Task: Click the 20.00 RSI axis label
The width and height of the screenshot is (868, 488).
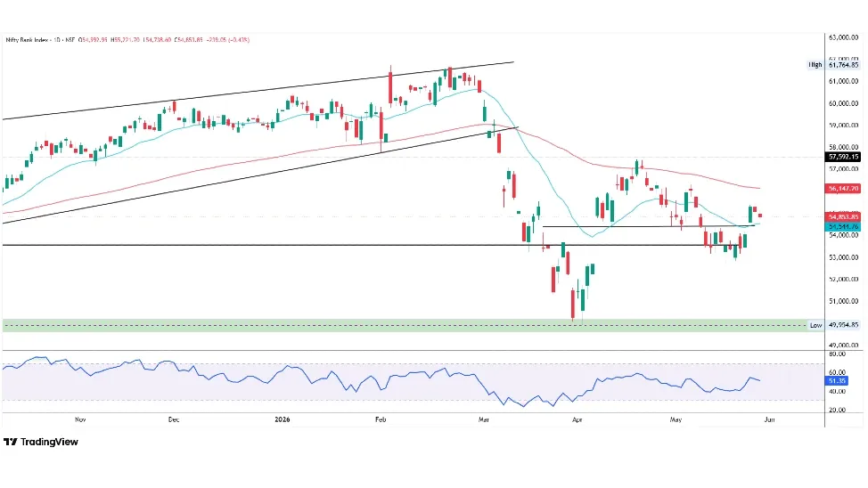Action: (837, 410)
